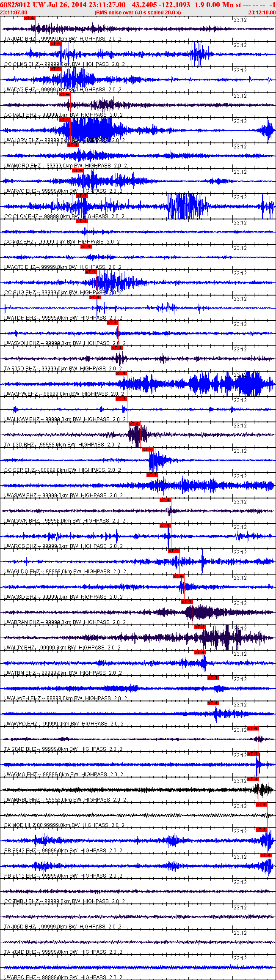This screenshot has height=980, width=276.
Task: Select the UW TDH EHZ station label
Action: point(20,318)
